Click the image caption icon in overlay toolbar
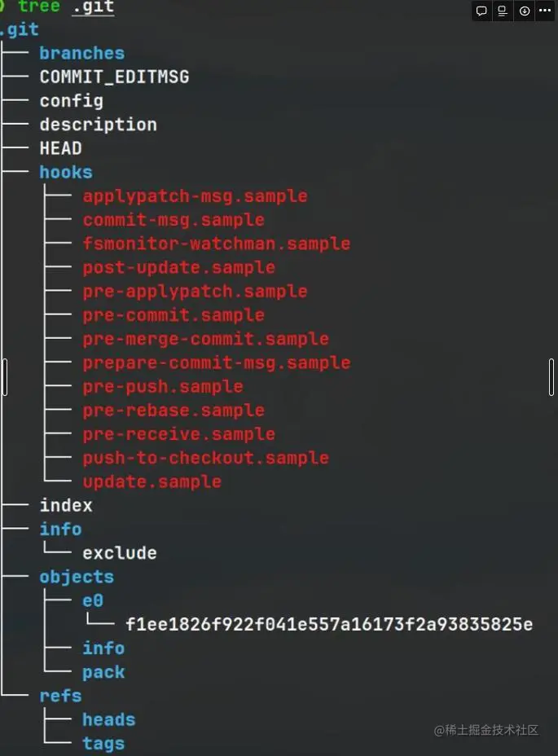This screenshot has height=756, width=558. pyautogui.click(x=503, y=11)
